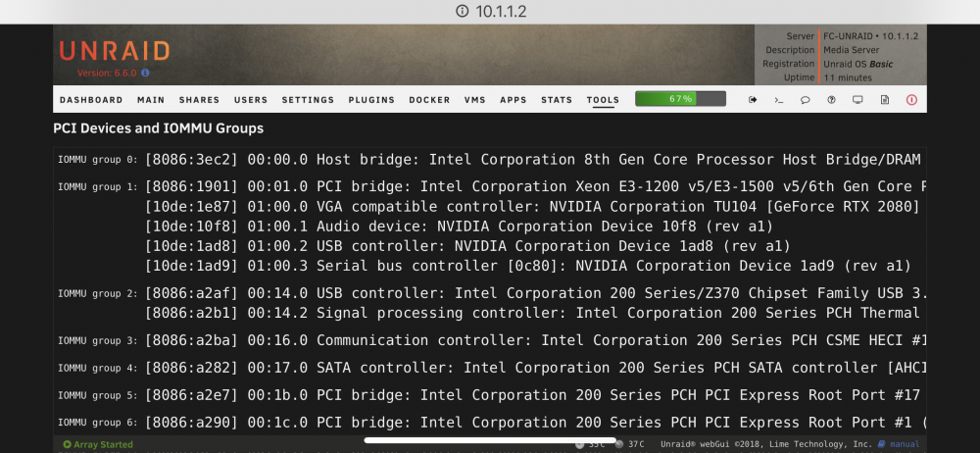Click the red alert notification icon

pyautogui.click(x=911, y=99)
